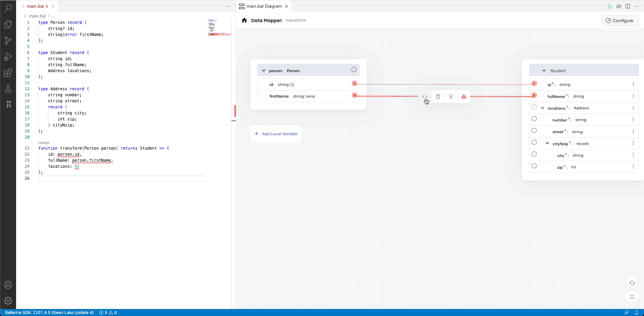
Task: Select the id field port in Person
Action: 355,84
